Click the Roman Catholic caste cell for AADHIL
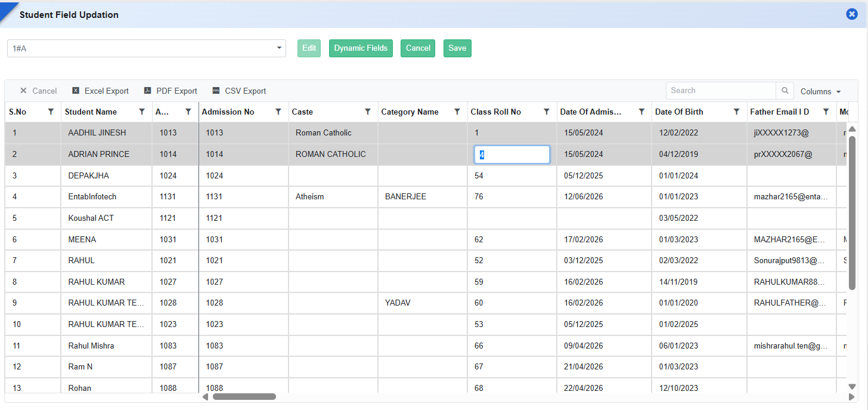 coord(333,132)
